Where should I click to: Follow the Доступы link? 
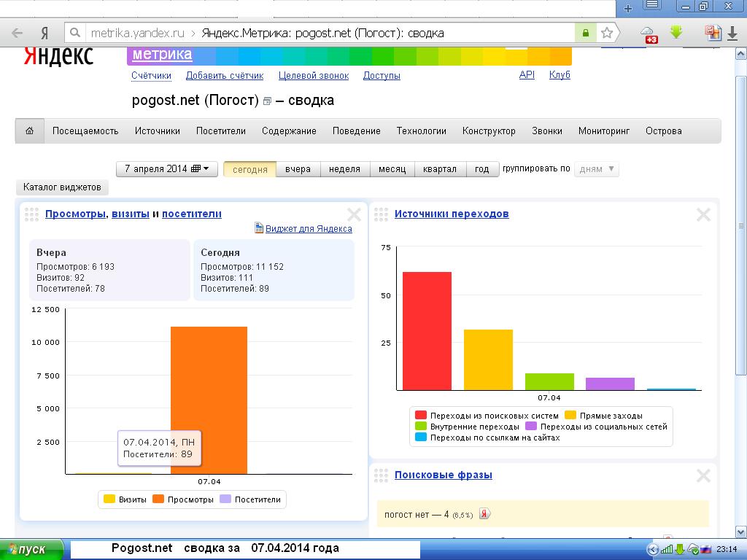tap(382, 75)
